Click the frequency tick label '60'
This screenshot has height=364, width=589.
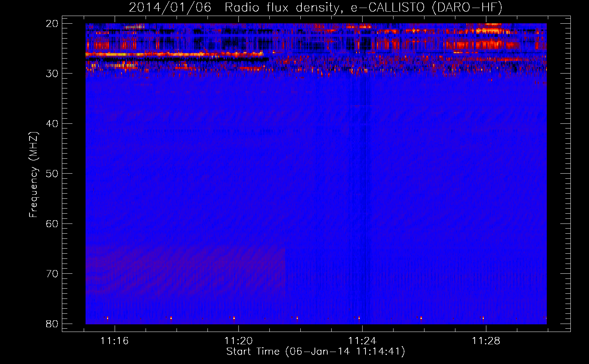coord(52,224)
